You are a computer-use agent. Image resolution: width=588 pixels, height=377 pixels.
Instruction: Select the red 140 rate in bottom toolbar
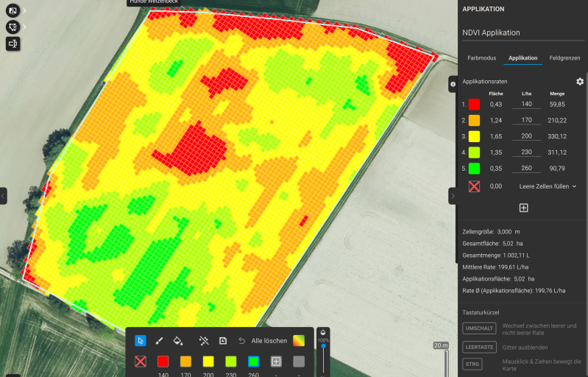[x=163, y=362]
